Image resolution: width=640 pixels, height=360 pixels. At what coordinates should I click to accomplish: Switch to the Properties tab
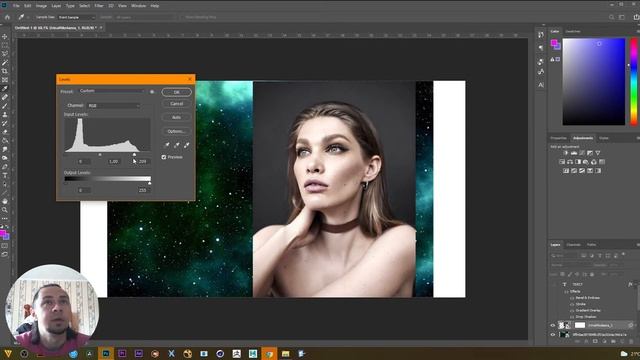pos(558,138)
